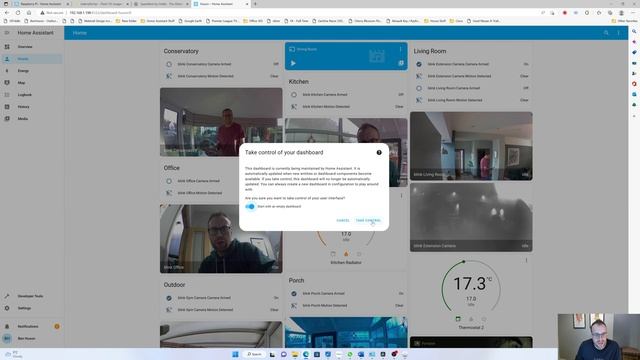The height and width of the screenshot is (360, 640).
Task: Open WhatsApp from the taskbar
Action: [350, 354]
